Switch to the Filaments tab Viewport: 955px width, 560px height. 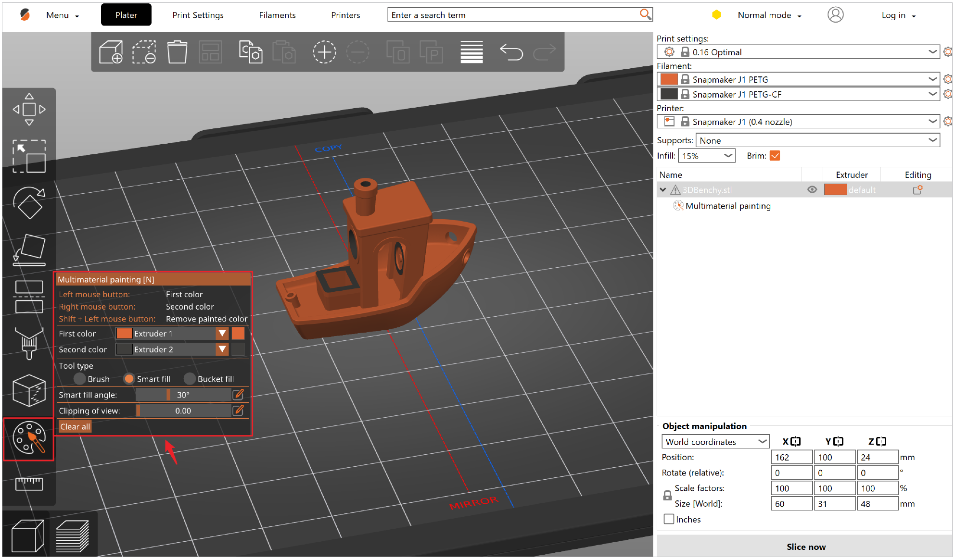[x=277, y=15]
